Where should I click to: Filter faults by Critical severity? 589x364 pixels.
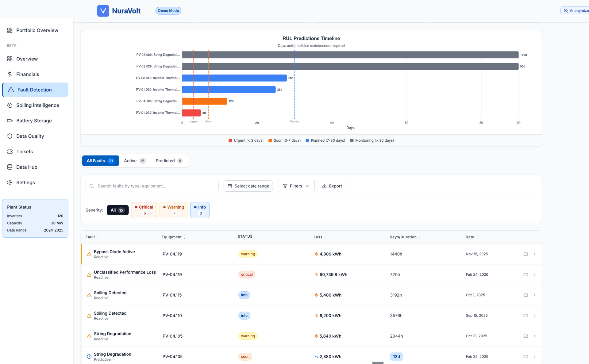pyautogui.click(x=144, y=210)
